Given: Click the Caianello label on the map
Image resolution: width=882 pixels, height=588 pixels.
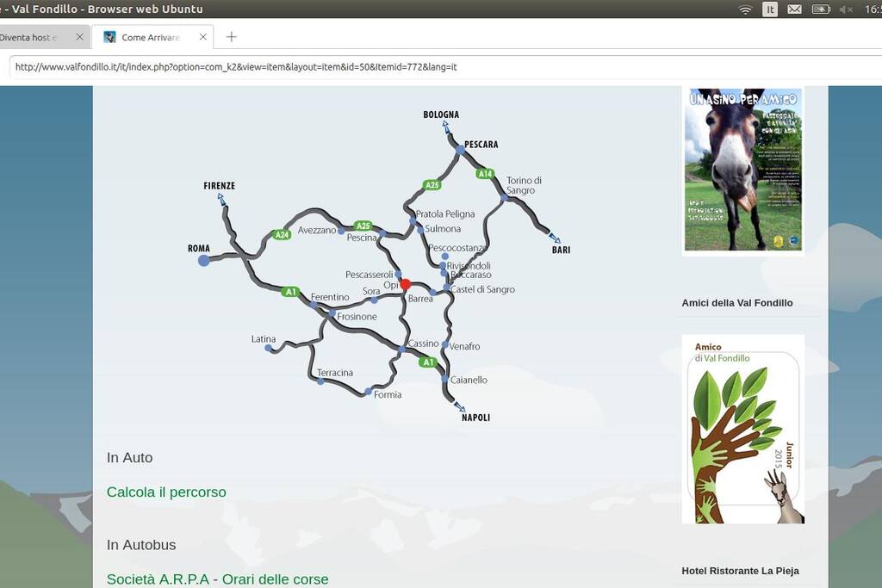Looking at the screenshot, I should tap(469, 380).
